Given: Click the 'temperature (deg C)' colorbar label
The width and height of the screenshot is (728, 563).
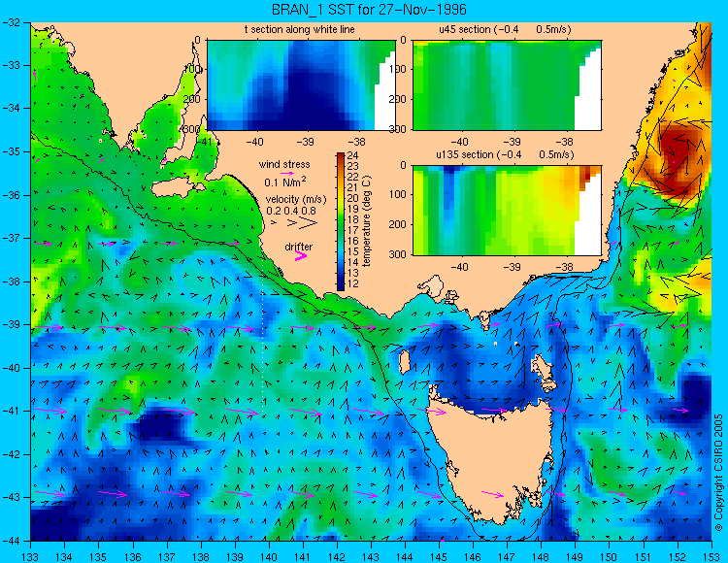Looking at the screenshot, I should pos(367,221).
